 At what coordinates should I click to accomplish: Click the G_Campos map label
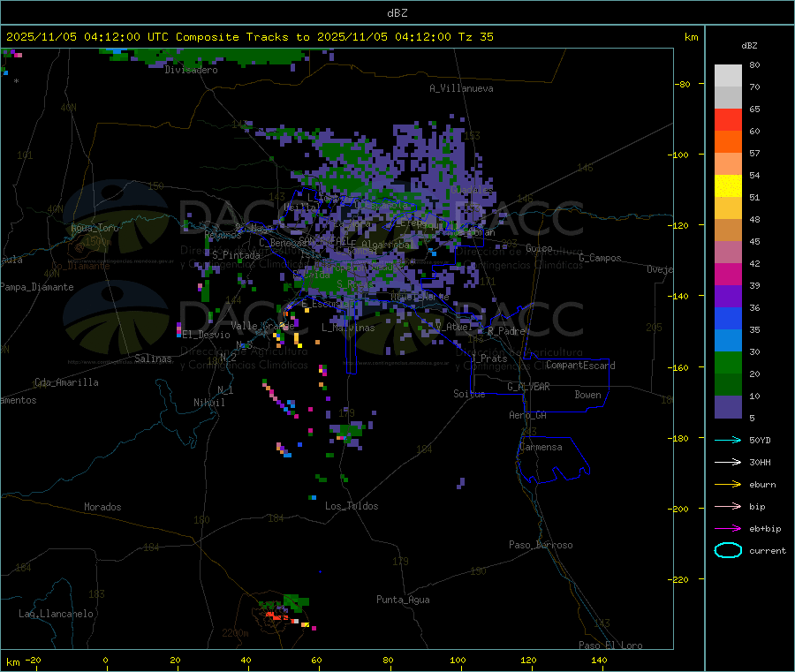click(601, 258)
